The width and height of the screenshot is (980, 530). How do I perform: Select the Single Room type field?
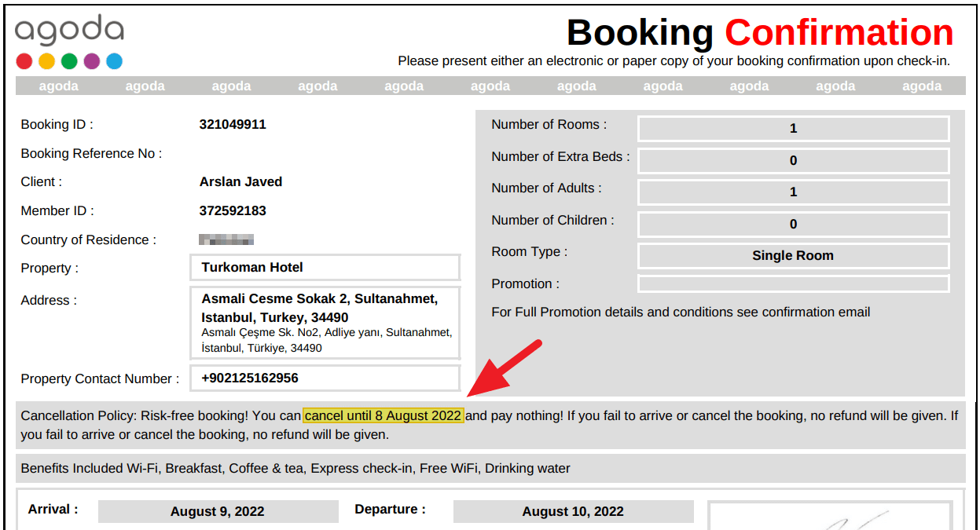coord(793,255)
